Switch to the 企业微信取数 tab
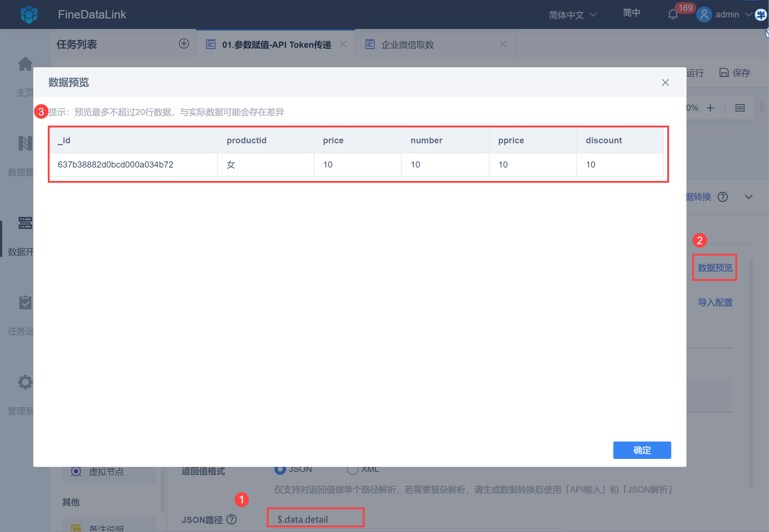Screen dimensions: 769x532 coord(407,45)
